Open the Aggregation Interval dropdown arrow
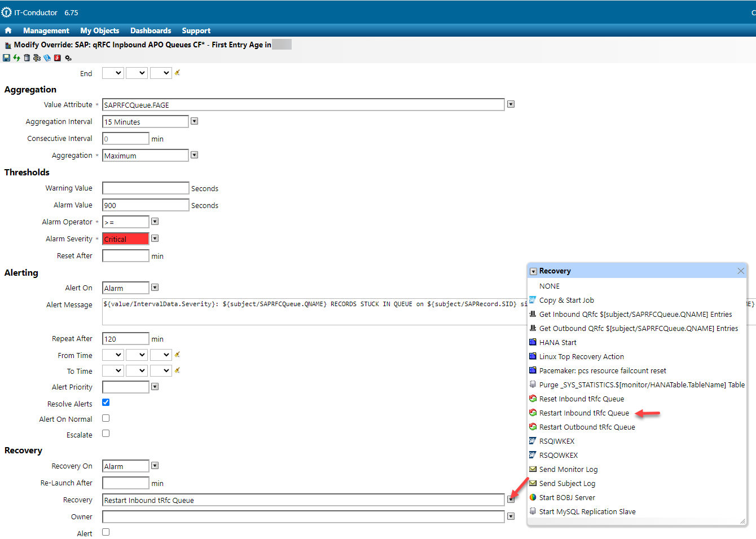Screen dimensions: 756x539 coord(195,121)
